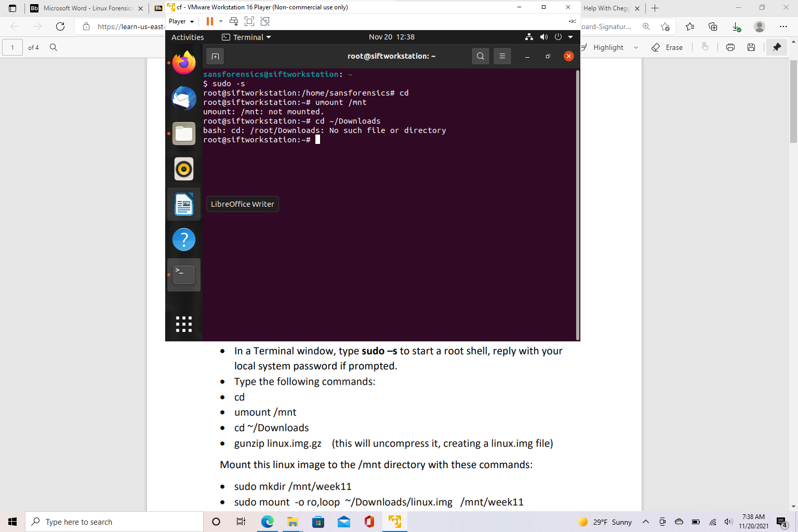This screenshot has height=532, width=798.
Task: Open Thunderbird mail from the dock
Action: pos(183,98)
